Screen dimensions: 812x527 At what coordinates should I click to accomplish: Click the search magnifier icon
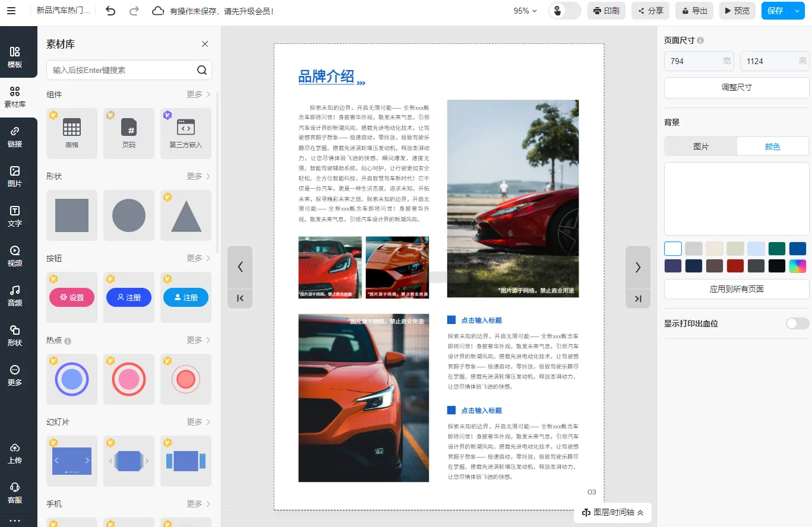coord(202,70)
